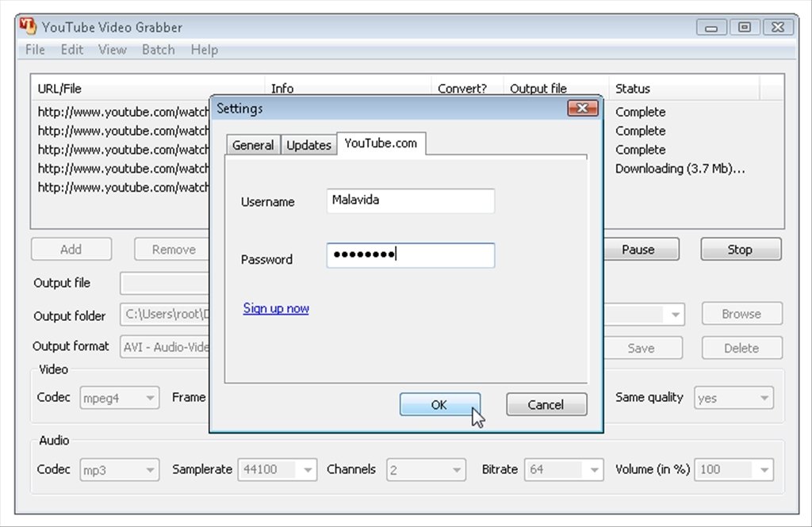The width and height of the screenshot is (812, 527).
Task: Click the Output file text field
Action: [x=165, y=283]
